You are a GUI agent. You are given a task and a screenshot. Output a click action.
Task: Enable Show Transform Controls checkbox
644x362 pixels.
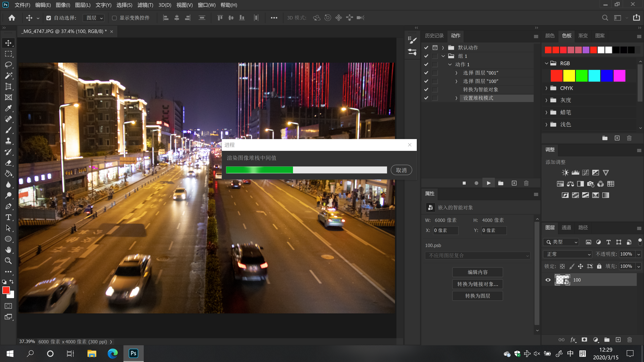[x=114, y=18]
